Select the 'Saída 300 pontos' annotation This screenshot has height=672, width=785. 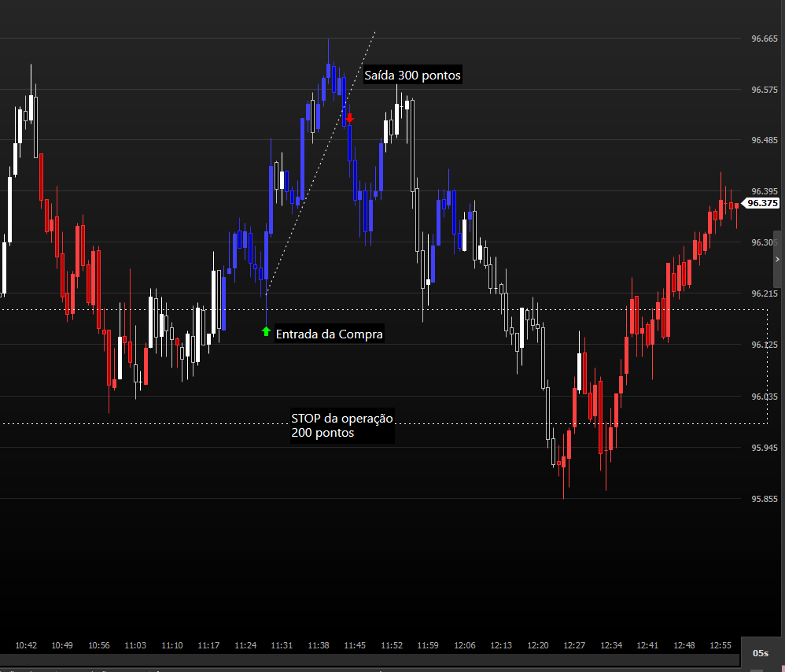point(412,75)
